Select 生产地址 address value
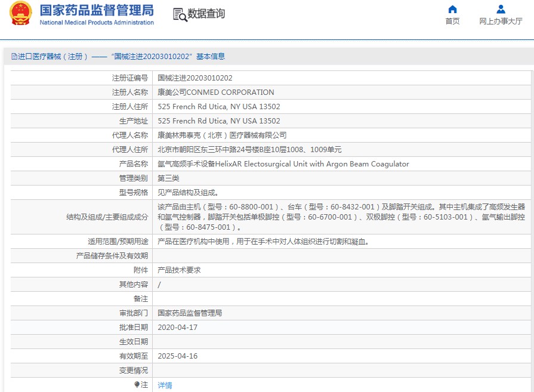534x392 pixels. coord(218,121)
